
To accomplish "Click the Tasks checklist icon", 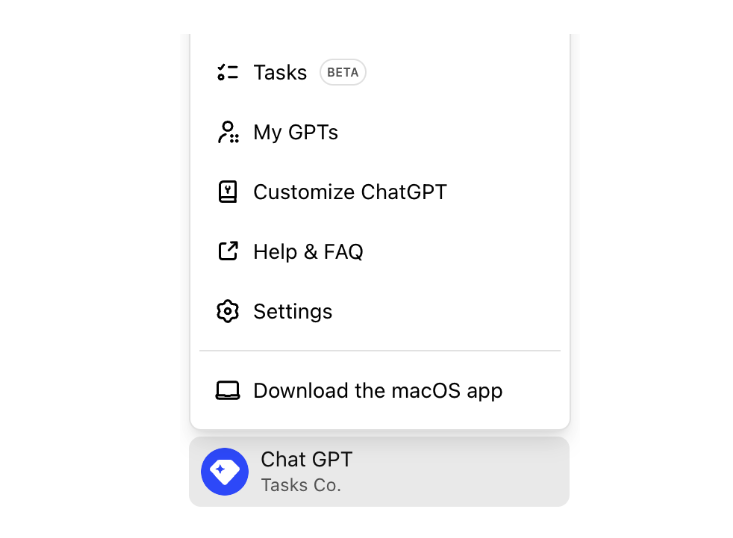I will coord(228,72).
